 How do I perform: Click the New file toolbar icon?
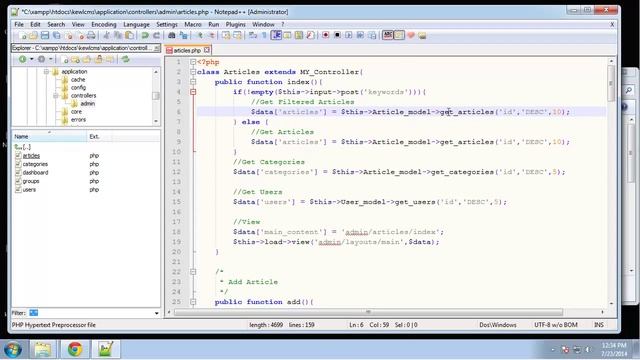[22, 36]
